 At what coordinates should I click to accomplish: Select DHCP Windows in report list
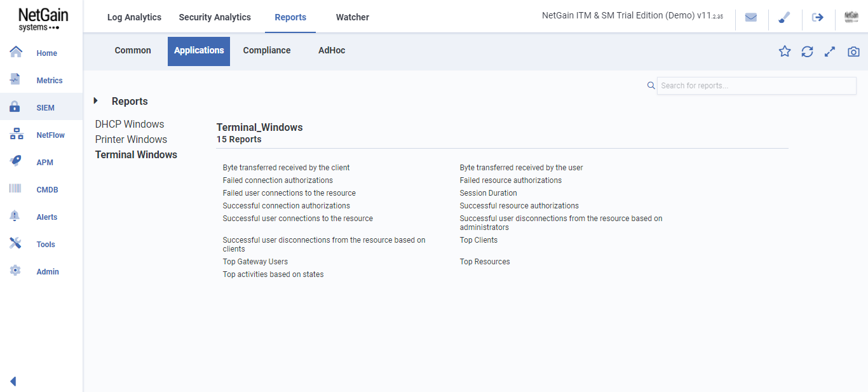pyautogui.click(x=130, y=124)
